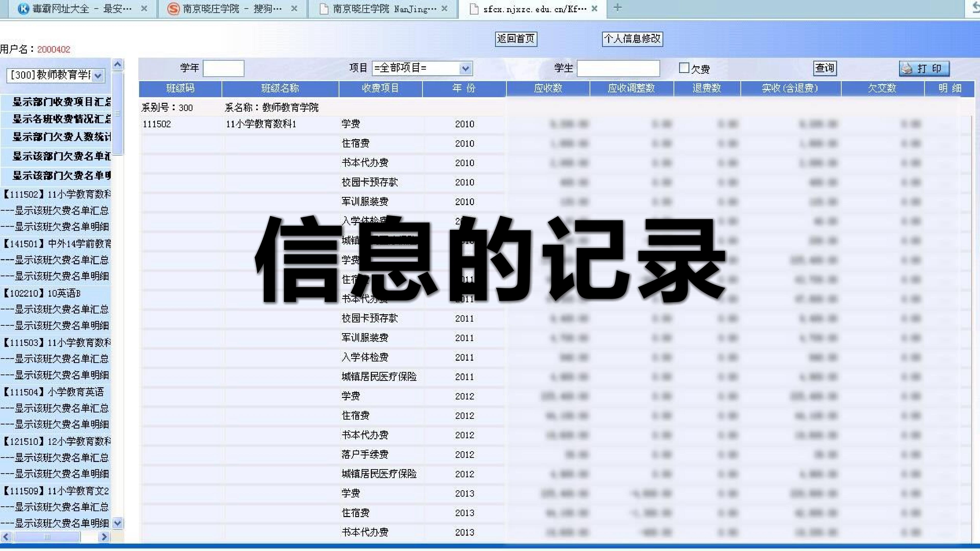This screenshot has height=551, width=980.
Task: Select class 【111509】11小学教育文2
Action: (56, 491)
